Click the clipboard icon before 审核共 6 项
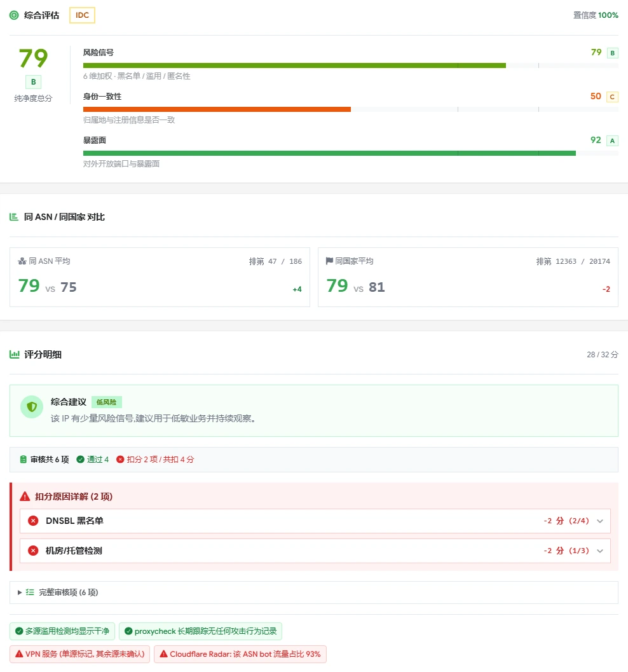The image size is (628, 672). point(23,460)
